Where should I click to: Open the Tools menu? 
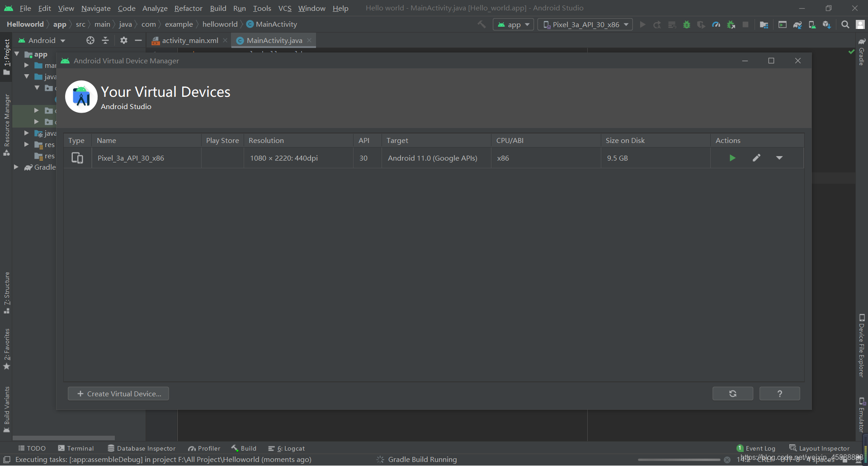pyautogui.click(x=262, y=8)
